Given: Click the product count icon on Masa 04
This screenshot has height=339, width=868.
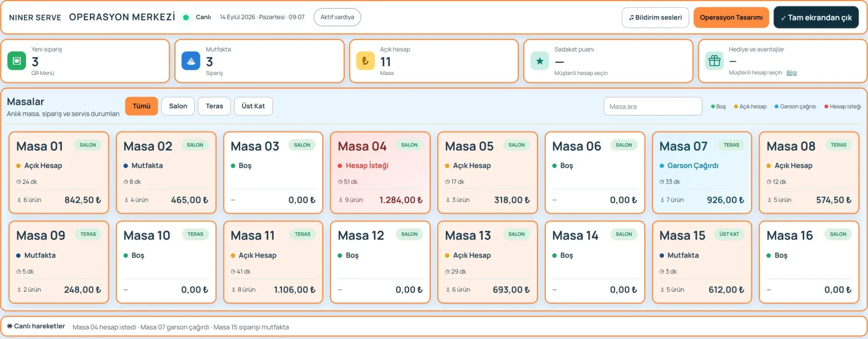Looking at the screenshot, I should coord(341,200).
